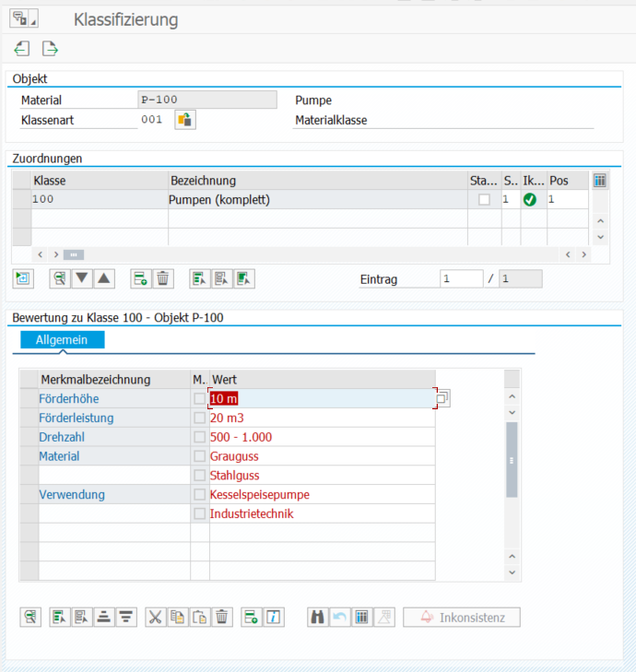This screenshot has height=672, width=636.
Task: Click the sort descending icon in the Bewertung toolbar
Action: tap(126, 617)
